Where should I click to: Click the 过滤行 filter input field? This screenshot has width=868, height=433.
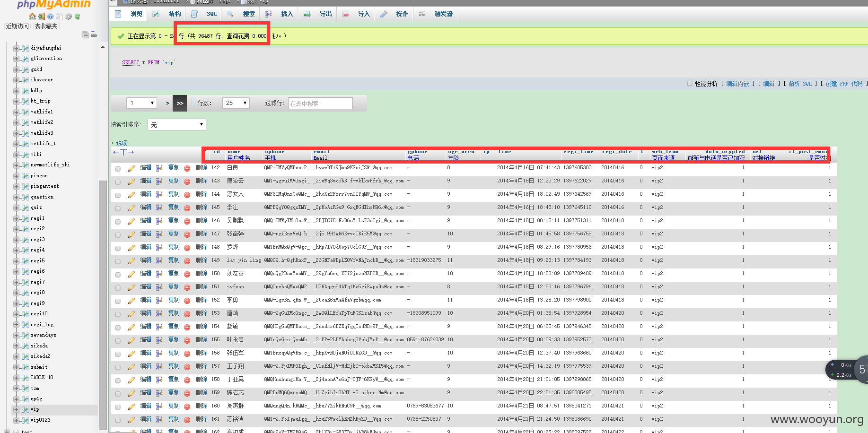pos(320,103)
